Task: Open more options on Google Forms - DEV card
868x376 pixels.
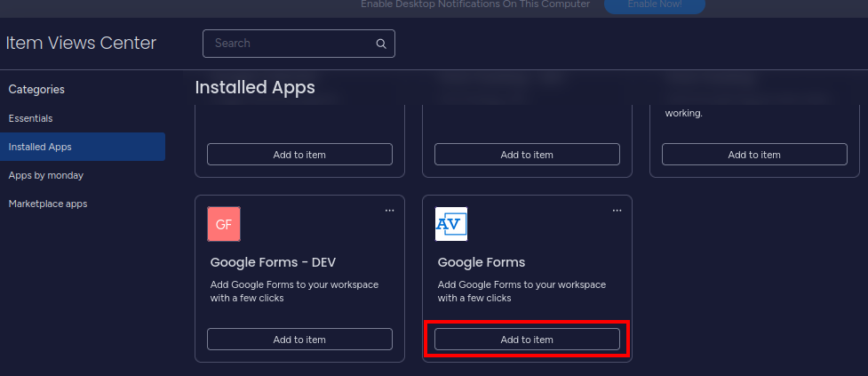Action: click(x=390, y=211)
